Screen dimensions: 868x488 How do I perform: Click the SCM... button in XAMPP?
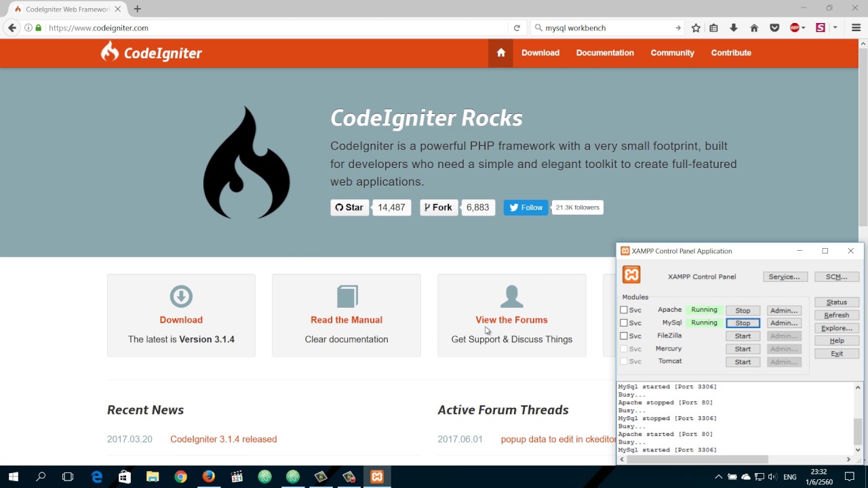837,277
